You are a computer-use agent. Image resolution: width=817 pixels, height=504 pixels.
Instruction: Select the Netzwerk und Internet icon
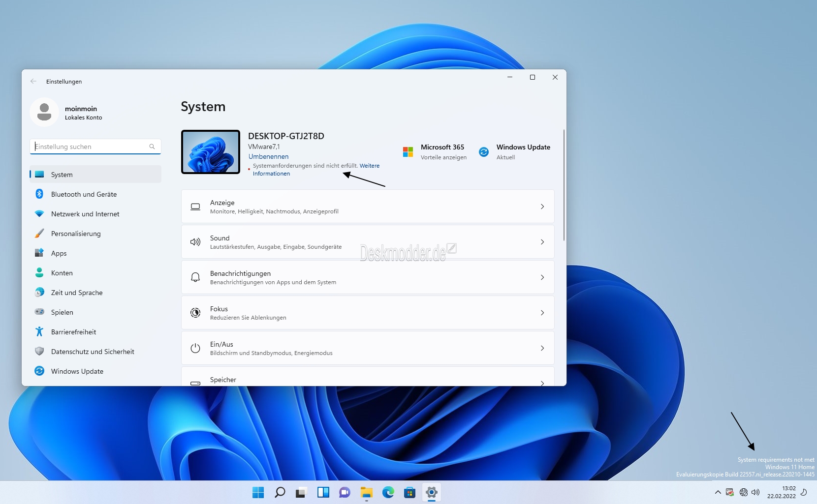39,214
